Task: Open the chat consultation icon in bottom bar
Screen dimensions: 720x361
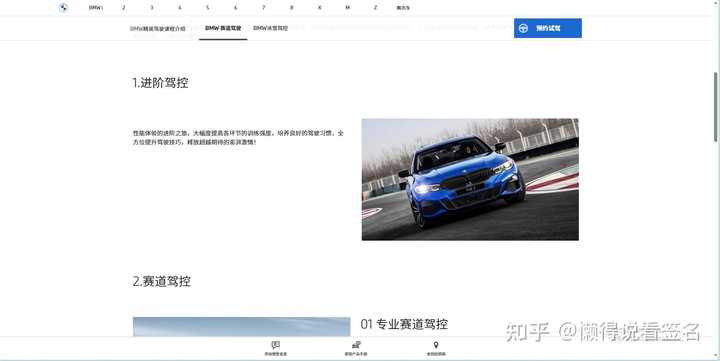Action: [x=276, y=345]
